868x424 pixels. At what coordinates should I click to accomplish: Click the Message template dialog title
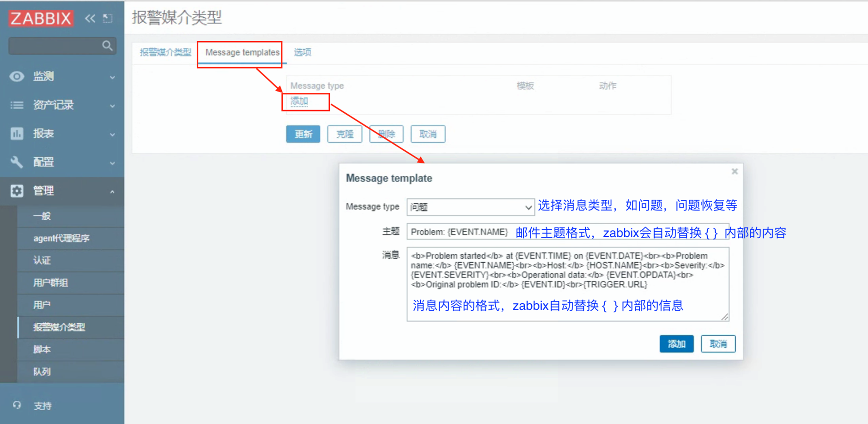389,178
